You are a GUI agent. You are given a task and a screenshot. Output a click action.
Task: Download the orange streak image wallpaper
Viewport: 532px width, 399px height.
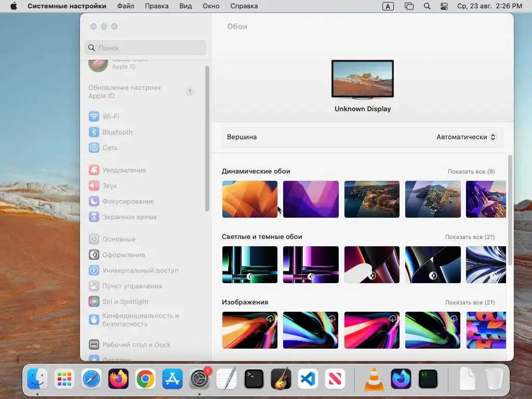click(270, 318)
